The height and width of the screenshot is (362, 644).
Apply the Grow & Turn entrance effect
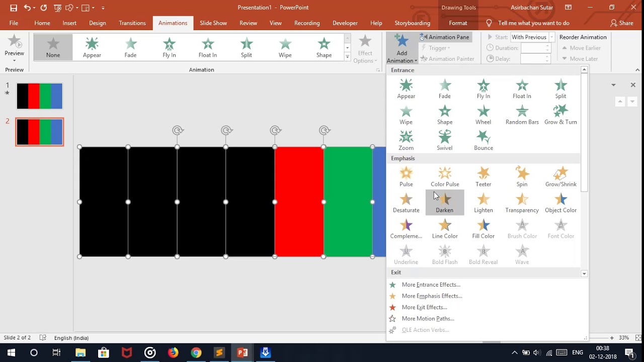point(560,115)
